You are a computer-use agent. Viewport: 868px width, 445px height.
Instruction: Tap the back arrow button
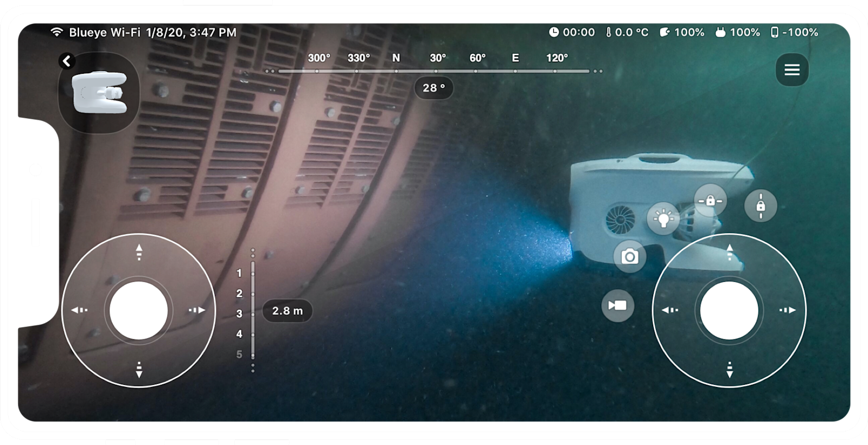pos(67,61)
